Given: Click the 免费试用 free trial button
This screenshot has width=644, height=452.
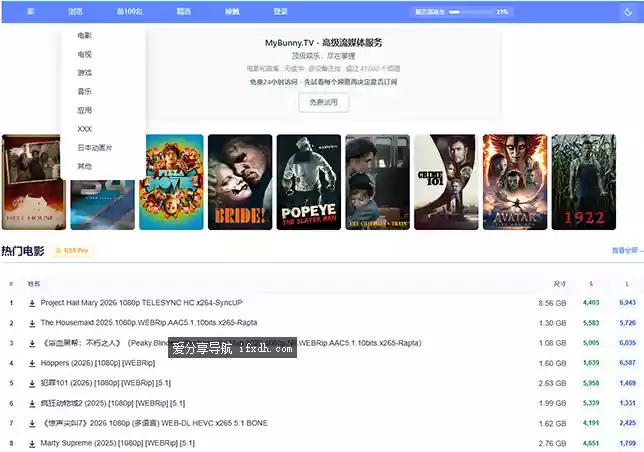Looking at the screenshot, I should (x=324, y=102).
